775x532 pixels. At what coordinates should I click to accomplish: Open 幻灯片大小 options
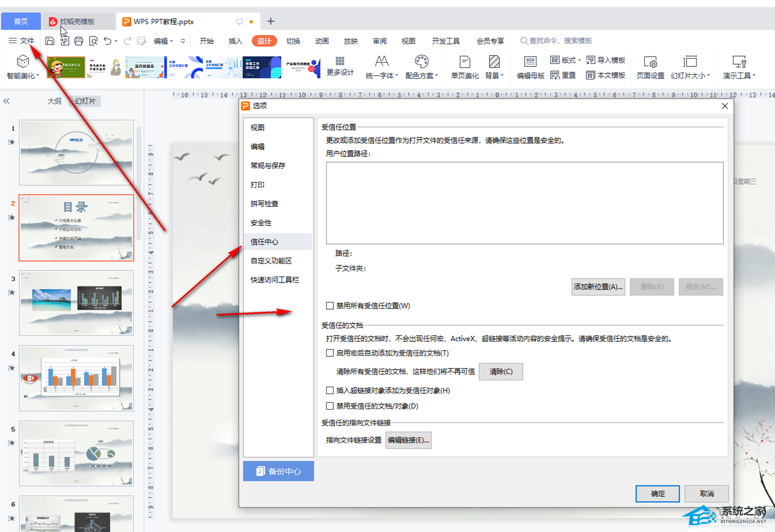(690, 67)
